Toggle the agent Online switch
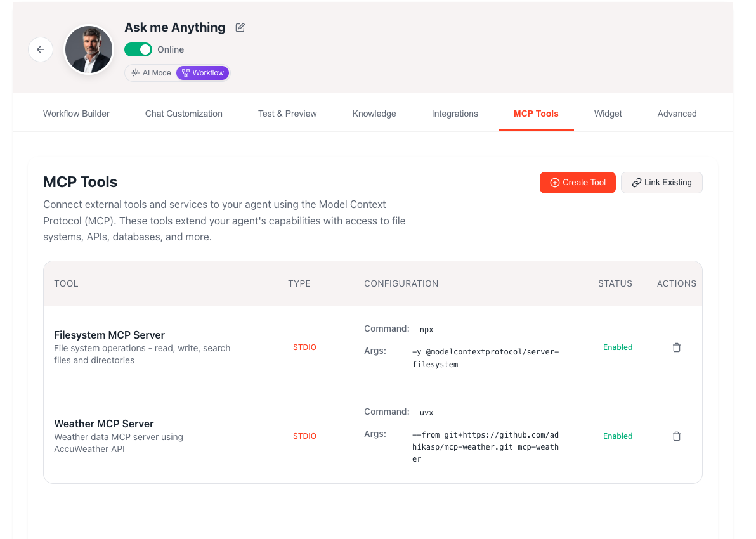Viewport: 756px width, 539px height. click(x=138, y=49)
